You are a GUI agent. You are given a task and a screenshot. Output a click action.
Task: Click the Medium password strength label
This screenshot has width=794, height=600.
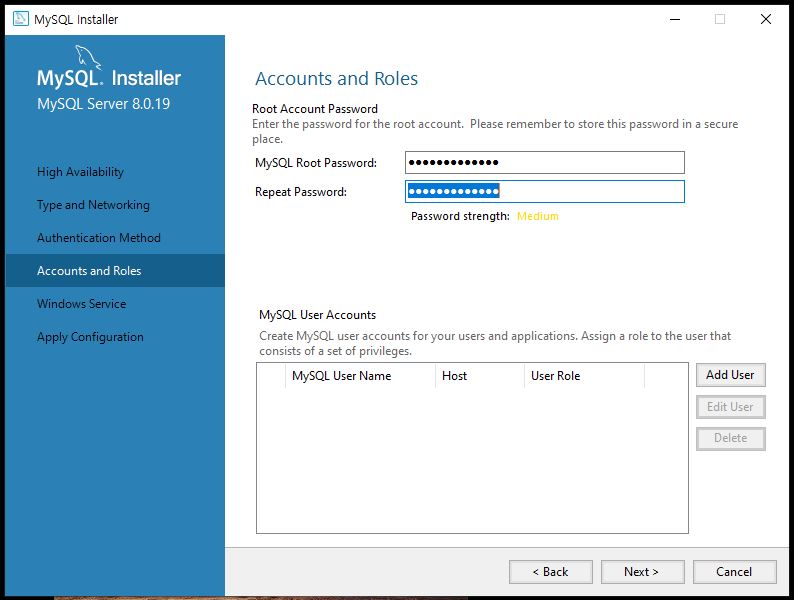[537, 216]
